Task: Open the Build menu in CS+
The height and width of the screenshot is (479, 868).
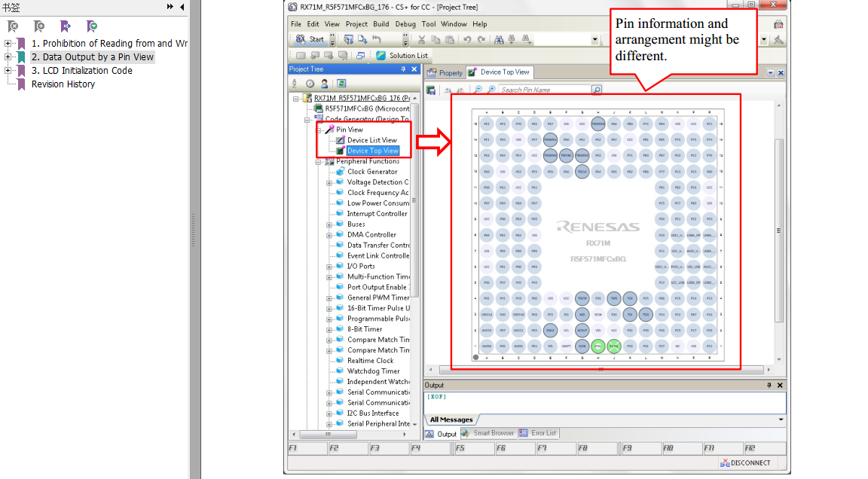Action: click(381, 24)
